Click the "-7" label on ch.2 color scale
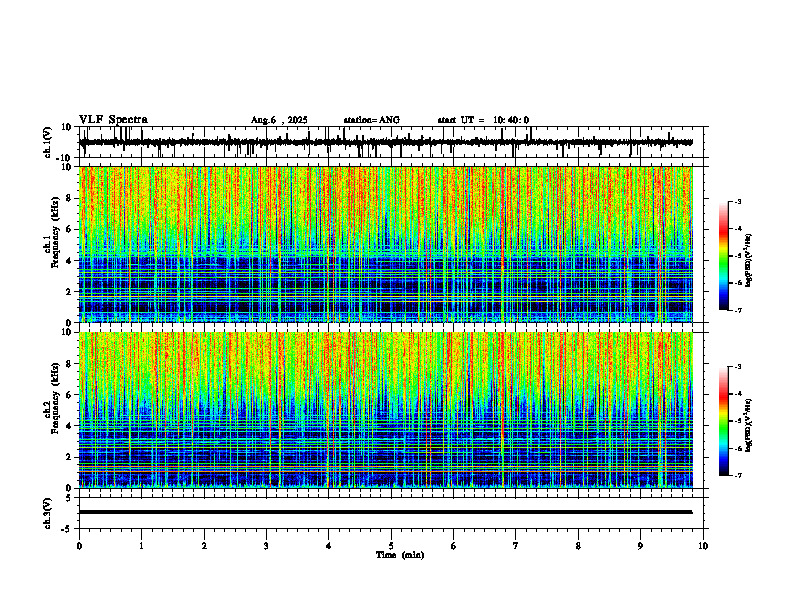792x612 pixels. coord(737,475)
